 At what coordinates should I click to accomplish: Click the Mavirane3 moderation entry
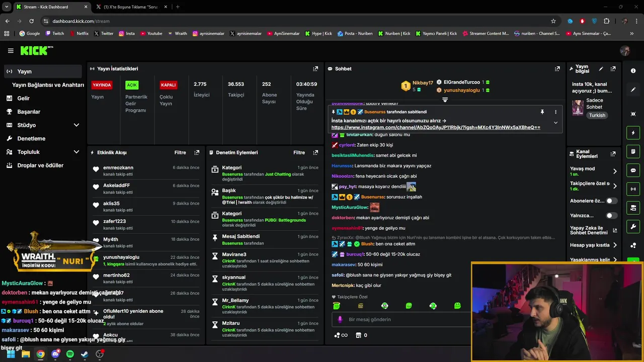click(x=266, y=260)
